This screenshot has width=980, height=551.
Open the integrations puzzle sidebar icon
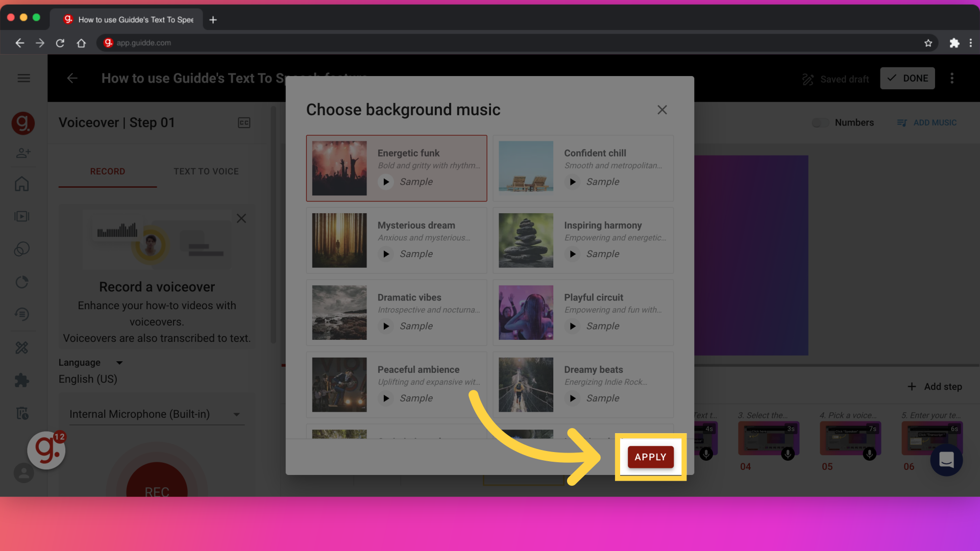(21, 380)
